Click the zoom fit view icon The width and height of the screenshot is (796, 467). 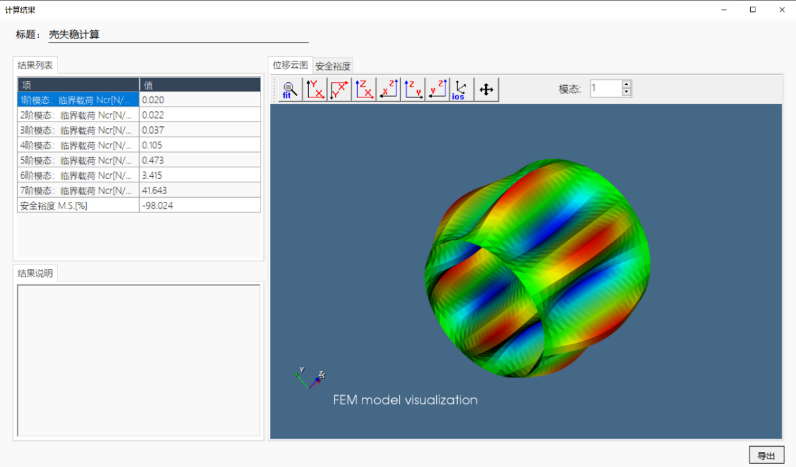288,90
